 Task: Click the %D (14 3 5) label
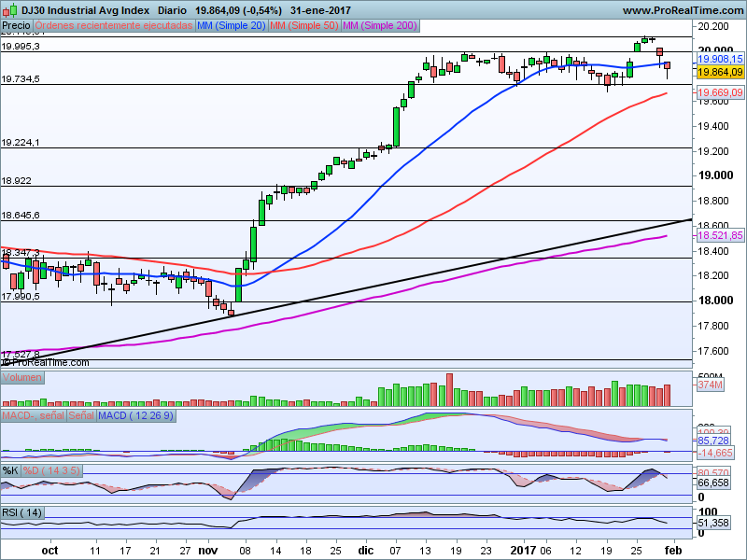tap(51, 470)
